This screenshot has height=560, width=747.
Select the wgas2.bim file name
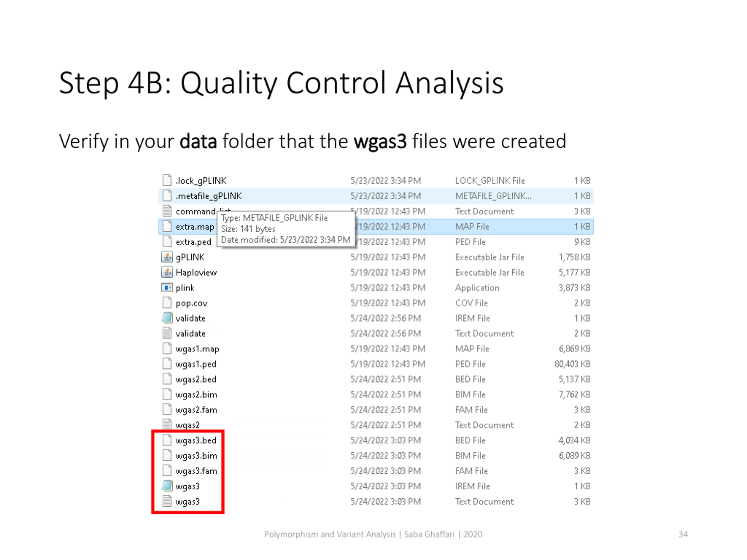[196, 395]
